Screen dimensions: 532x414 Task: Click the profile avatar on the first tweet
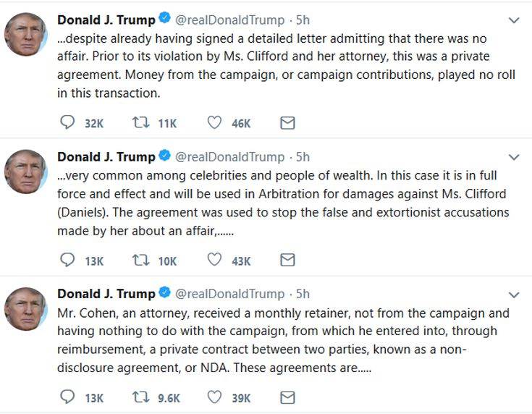click(27, 34)
